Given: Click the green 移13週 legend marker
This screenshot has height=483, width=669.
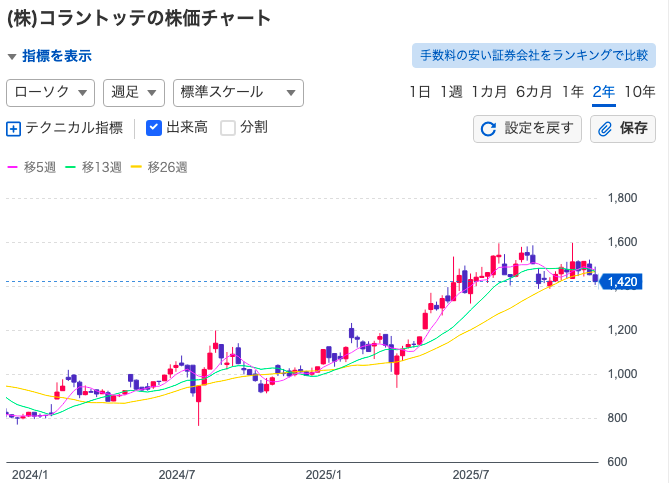Looking at the screenshot, I should [x=71, y=166].
